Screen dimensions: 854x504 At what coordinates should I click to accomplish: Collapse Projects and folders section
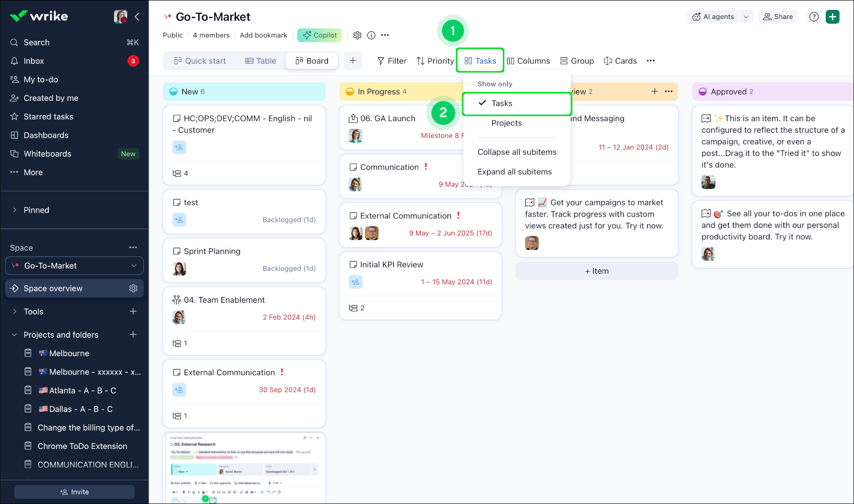point(15,334)
